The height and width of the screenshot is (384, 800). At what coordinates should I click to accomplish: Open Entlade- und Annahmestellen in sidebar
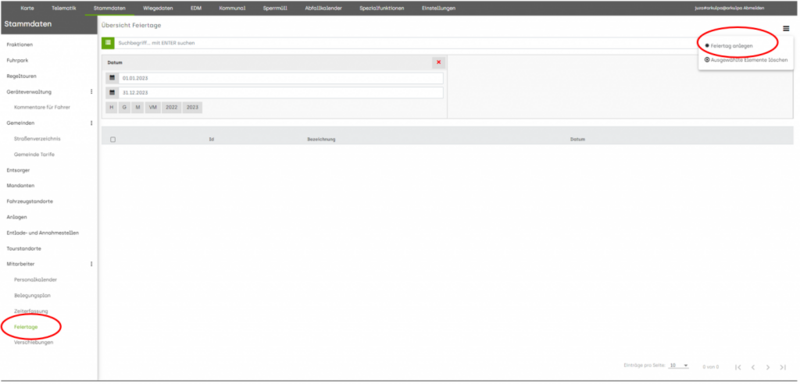click(43, 233)
